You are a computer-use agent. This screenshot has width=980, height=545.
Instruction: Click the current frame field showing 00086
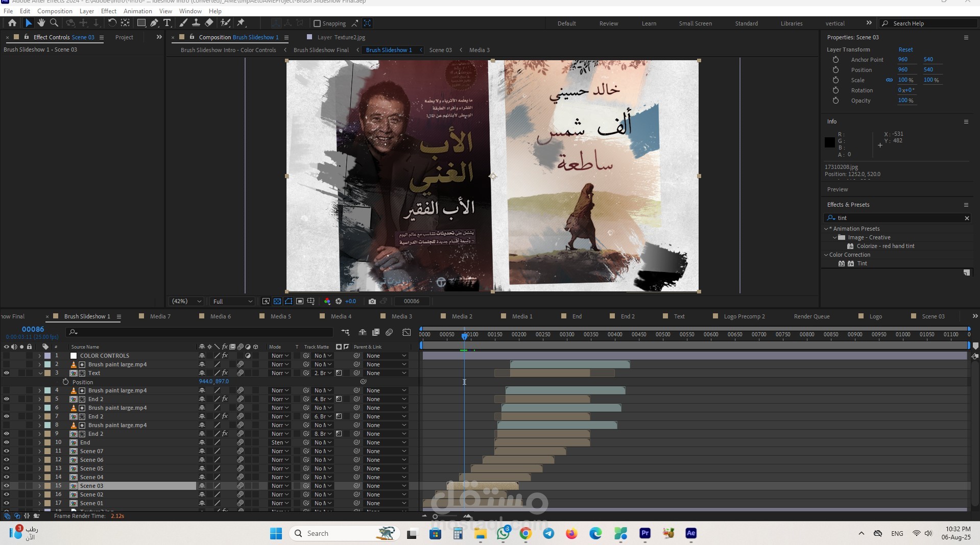(x=412, y=301)
